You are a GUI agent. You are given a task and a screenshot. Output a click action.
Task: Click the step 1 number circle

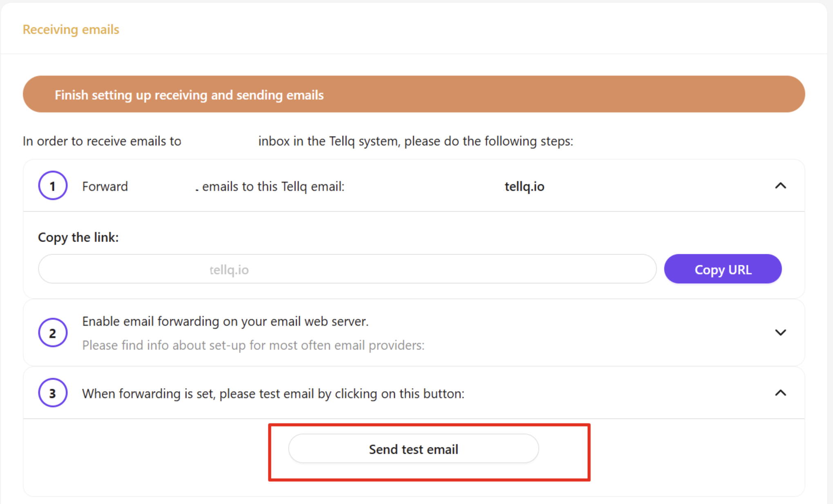coord(53,186)
